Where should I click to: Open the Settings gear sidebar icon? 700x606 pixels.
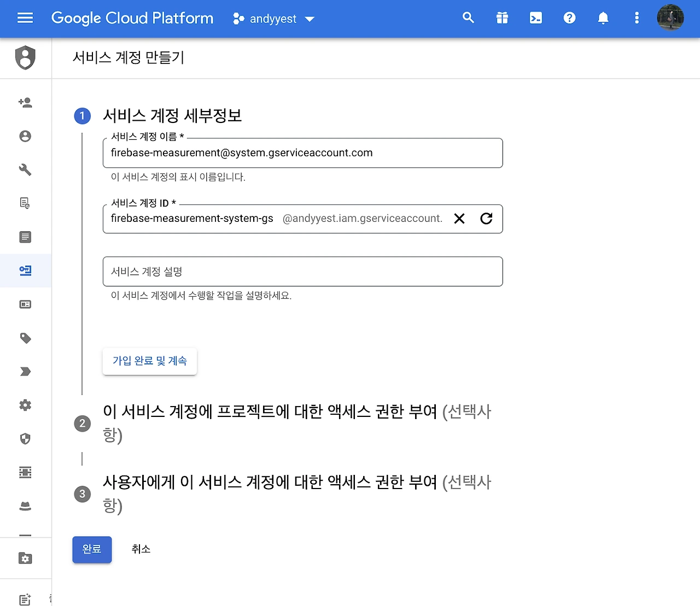point(25,405)
